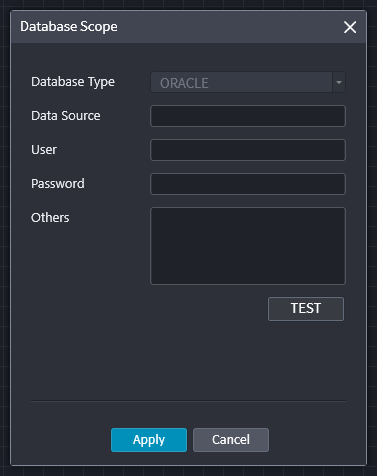Select the Password input field
The height and width of the screenshot is (476, 377).
(x=248, y=184)
